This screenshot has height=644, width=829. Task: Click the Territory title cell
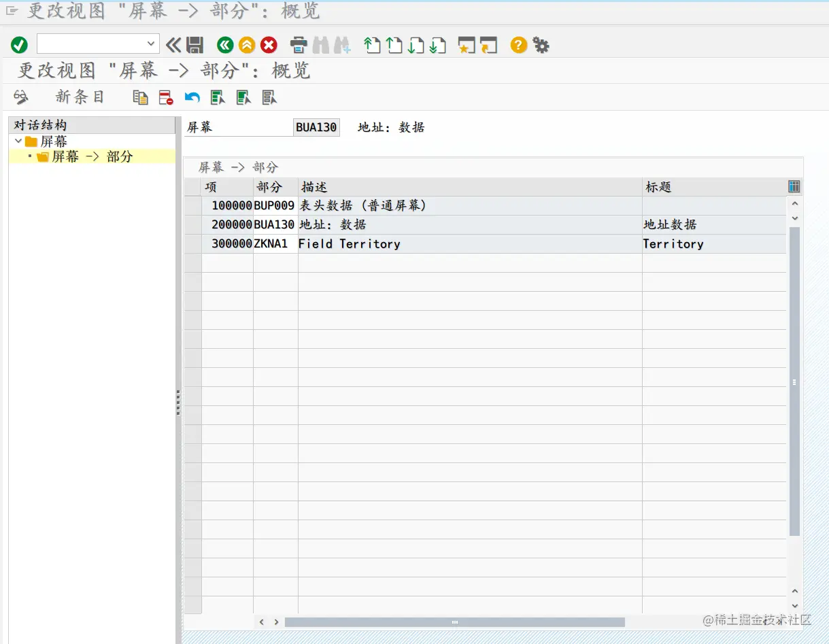[x=714, y=244]
